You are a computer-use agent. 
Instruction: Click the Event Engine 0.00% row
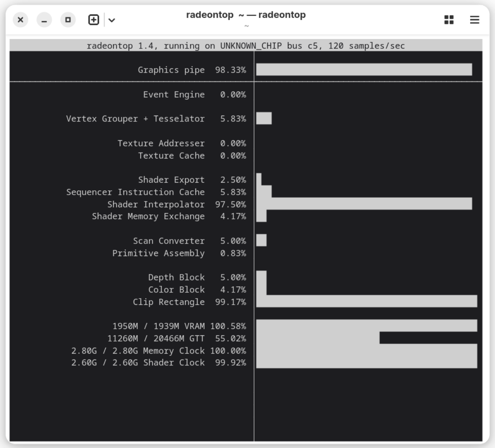click(x=194, y=95)
